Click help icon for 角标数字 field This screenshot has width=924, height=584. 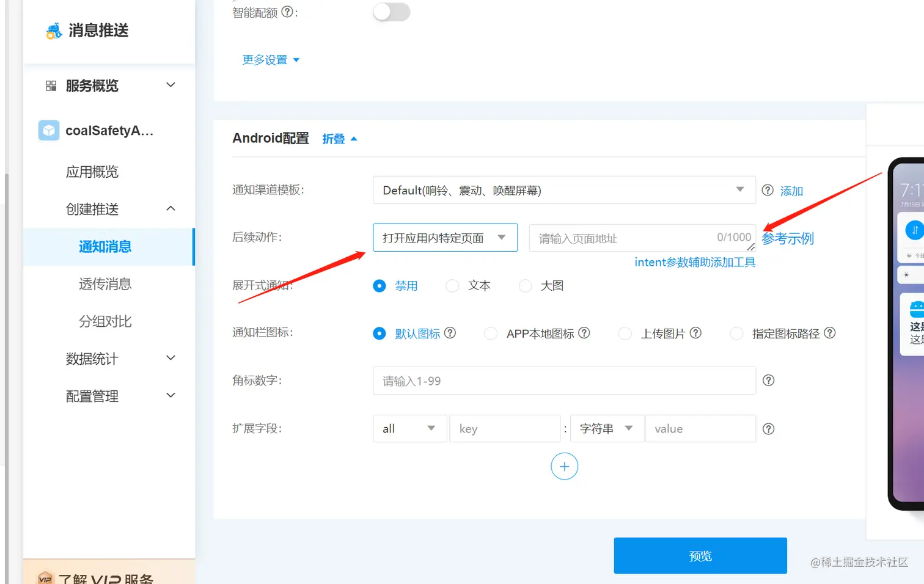click(769, 381)
